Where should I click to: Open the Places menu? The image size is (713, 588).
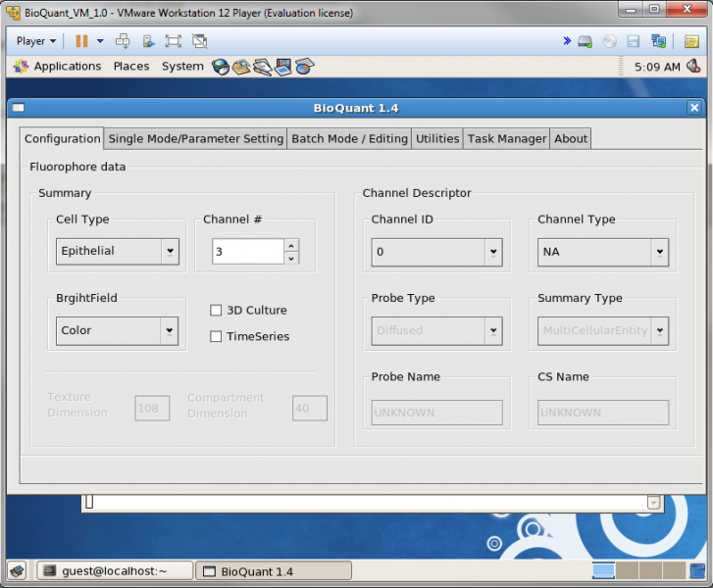tap(131, 67)
